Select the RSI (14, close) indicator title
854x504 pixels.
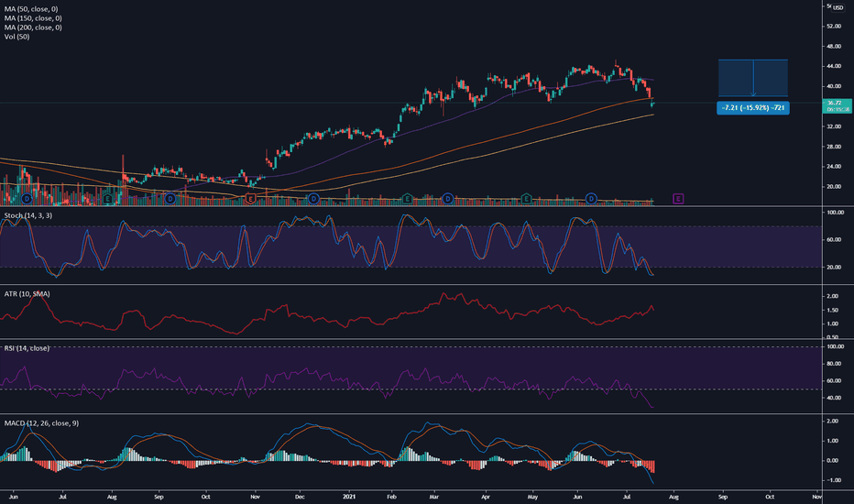(27, 348)
